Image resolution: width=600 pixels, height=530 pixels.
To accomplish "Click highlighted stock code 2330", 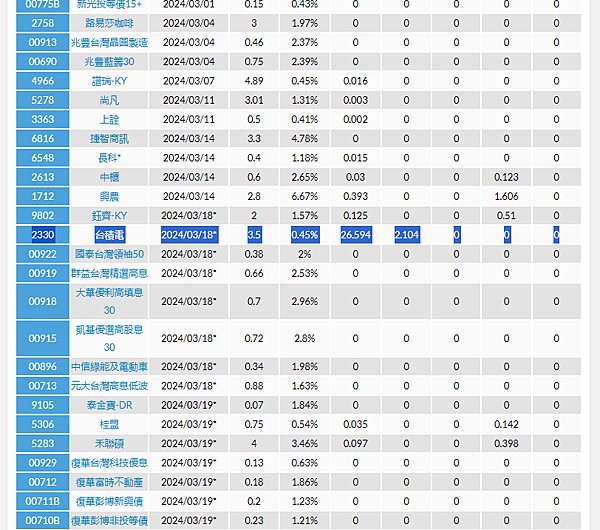I will pos(43,235).
